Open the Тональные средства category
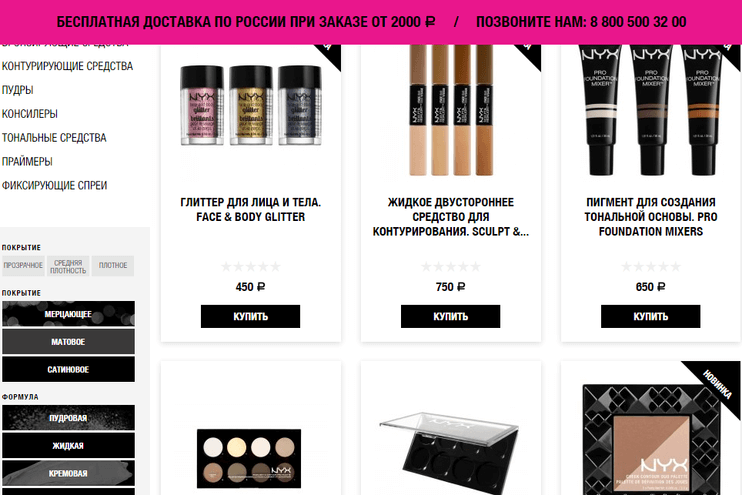 [54, 138]
